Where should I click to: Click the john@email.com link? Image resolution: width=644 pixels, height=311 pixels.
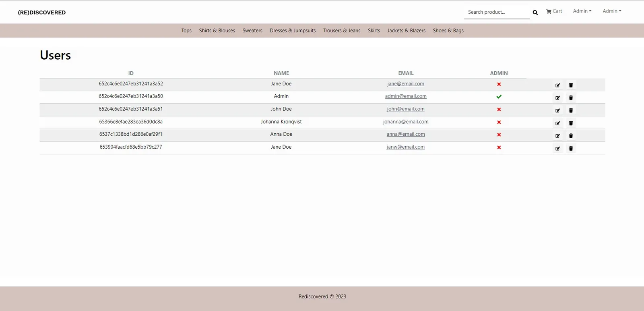(406, 109)
